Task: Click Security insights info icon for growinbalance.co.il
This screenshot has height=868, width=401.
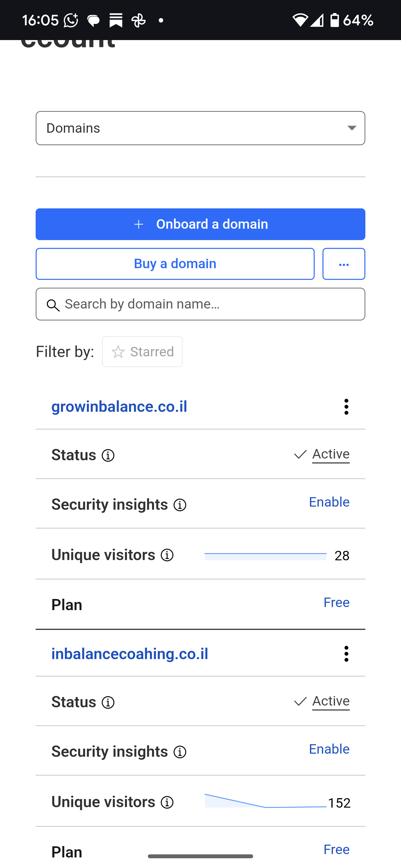Action: (180, 505)
